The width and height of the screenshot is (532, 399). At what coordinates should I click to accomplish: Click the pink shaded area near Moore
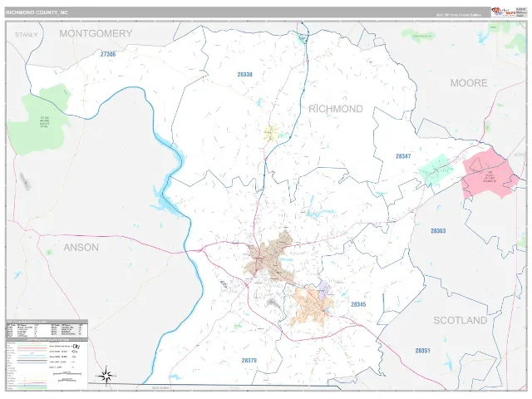(x=489, y=174)
